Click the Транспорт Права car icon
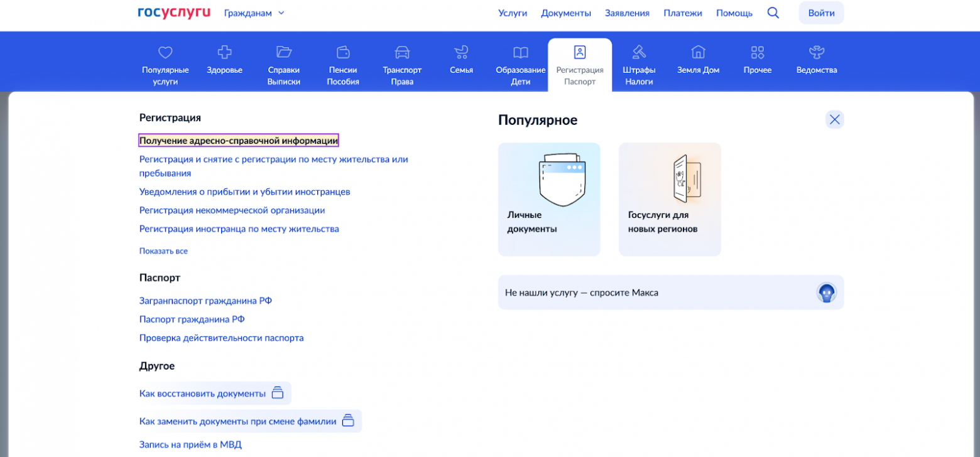 [x=401, y=52]
